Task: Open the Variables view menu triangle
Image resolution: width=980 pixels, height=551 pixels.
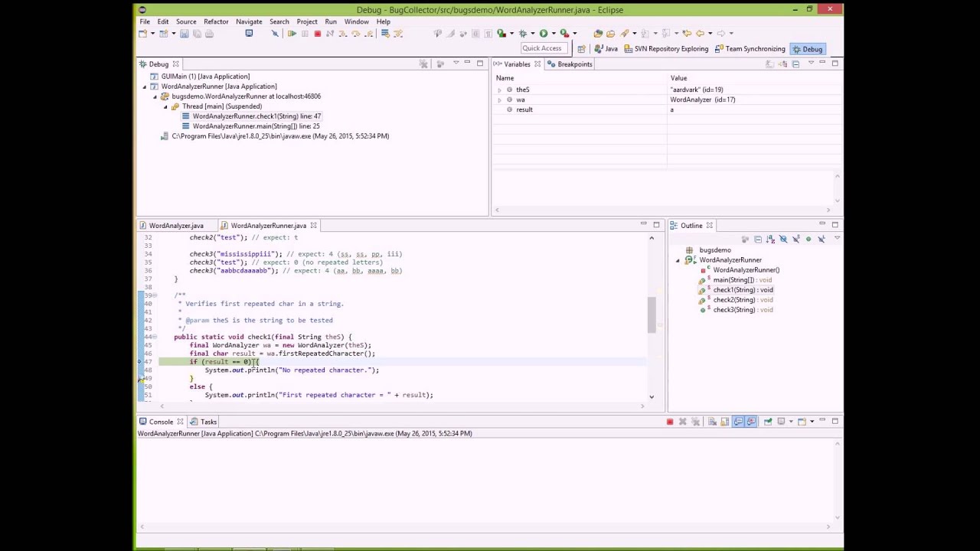Action: point(810,64)
